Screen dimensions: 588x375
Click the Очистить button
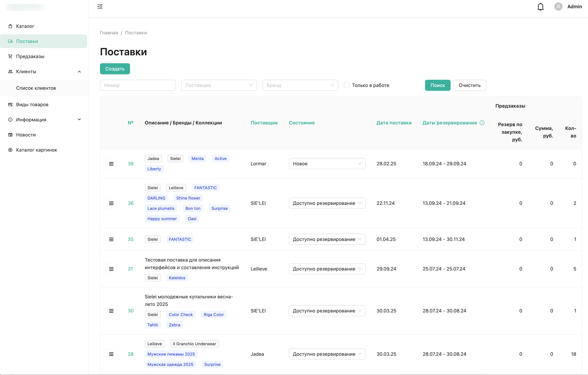point(469,85)
